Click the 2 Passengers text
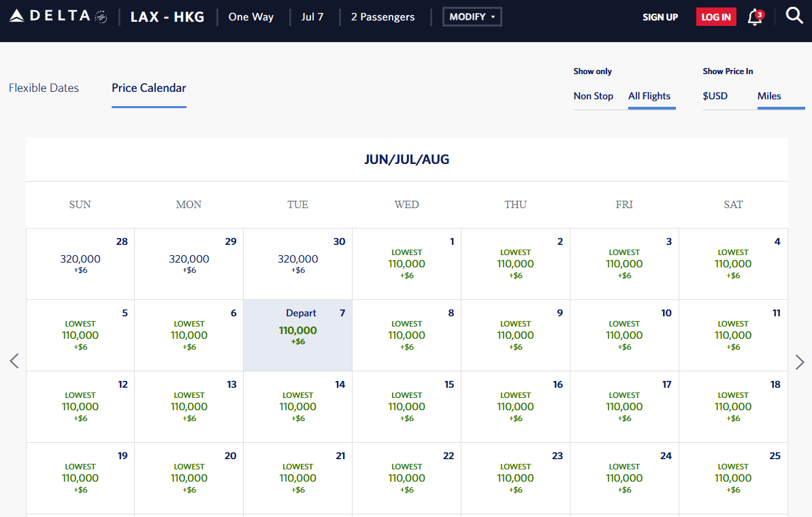The image size is (812, 517). point(383,17)
